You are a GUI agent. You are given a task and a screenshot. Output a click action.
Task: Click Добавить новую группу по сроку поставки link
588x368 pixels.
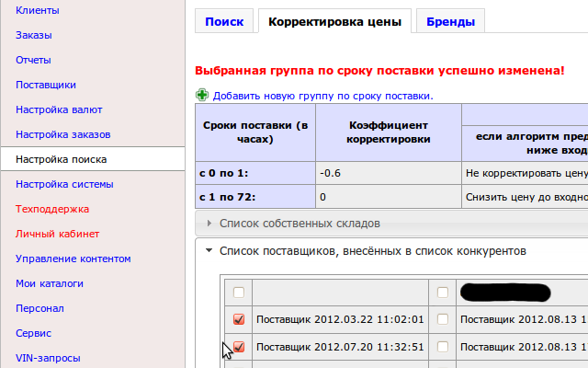pos(322,96)
